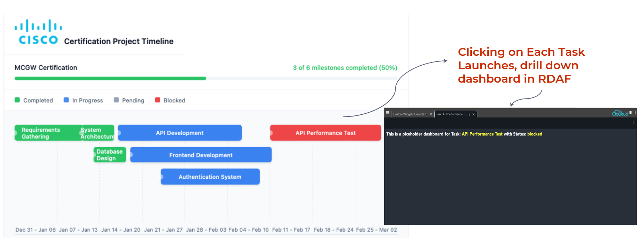Switch to Custom Widgets Example 1 tab
The width and height of the screenshot is (644, 238).
(x=410, y=114)
